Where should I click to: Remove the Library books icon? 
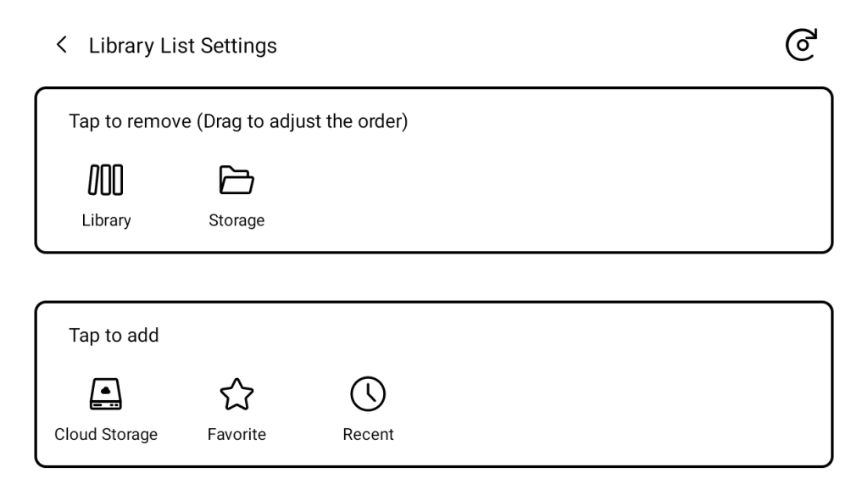(106, 180)
